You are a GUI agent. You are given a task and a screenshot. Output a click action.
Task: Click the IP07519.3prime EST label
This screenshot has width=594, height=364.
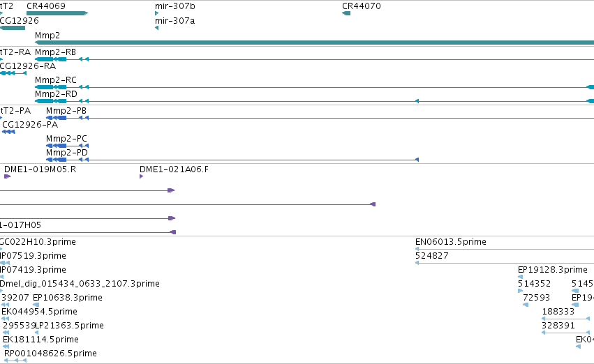(x=33, y=256)
